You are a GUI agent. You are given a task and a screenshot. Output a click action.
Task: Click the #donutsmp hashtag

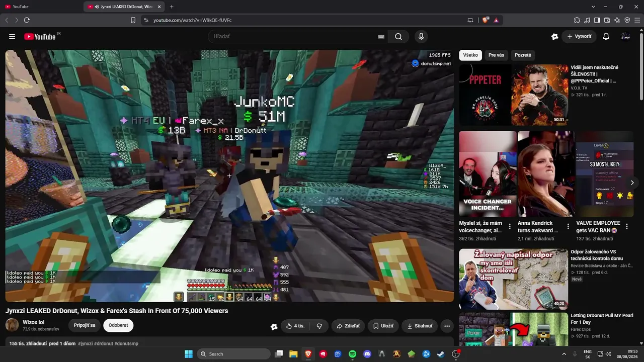pos(126,343)
